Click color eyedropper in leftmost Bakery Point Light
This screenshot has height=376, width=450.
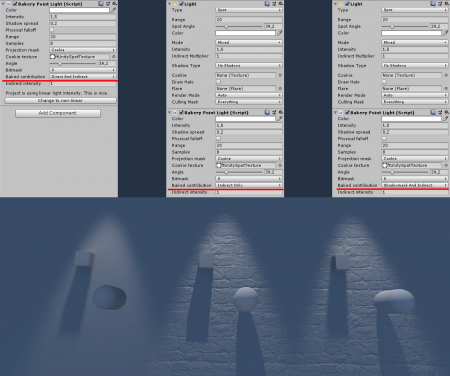coord(113,10)
